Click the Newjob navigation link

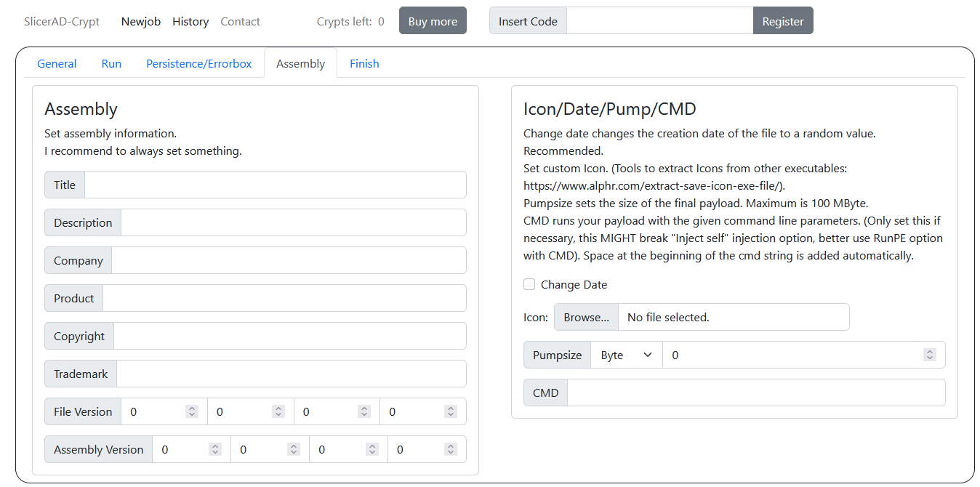(x=141, y=21)
